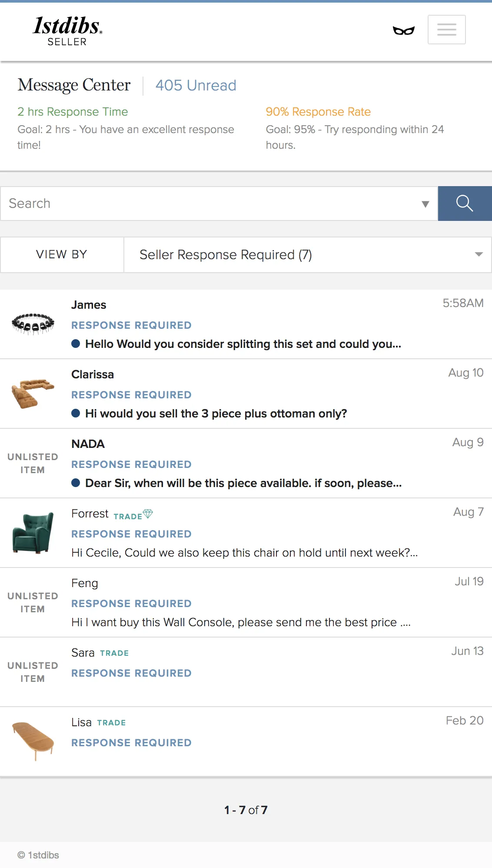Open Clarissa's sectional sofa thumbnail
This screenshot has width=492, height=868.
coord(33,393)
